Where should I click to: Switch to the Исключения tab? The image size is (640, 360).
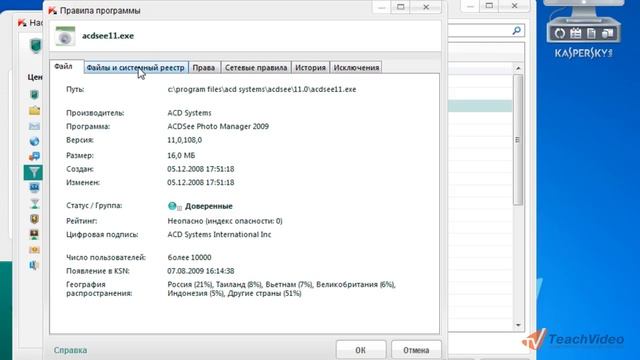coord(356,68)
